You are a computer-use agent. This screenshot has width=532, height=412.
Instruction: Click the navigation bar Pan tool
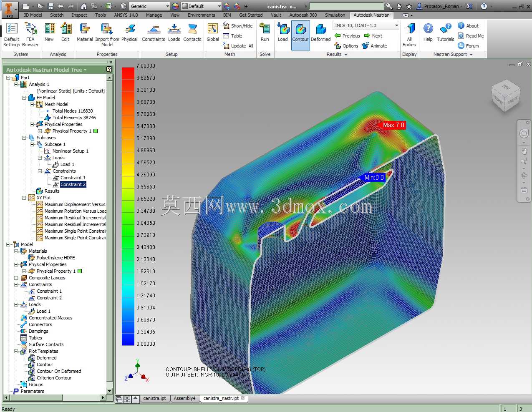pos(524,151)
